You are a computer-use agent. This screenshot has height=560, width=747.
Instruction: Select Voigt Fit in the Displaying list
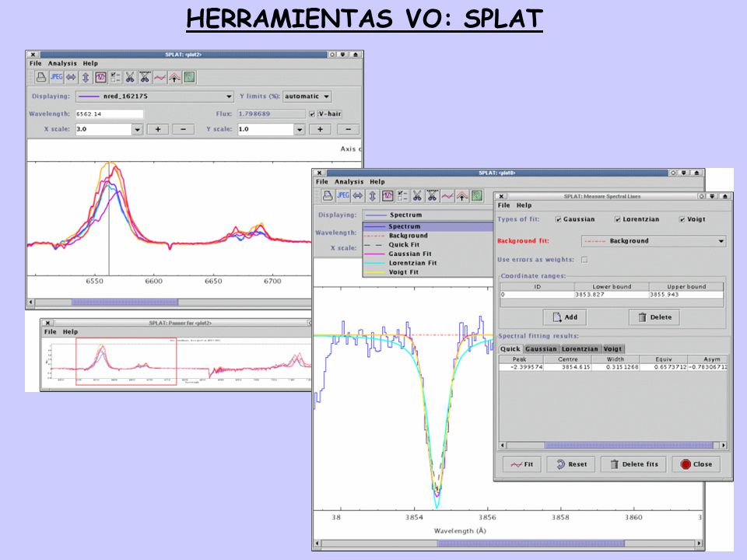[x=427, y=272]
